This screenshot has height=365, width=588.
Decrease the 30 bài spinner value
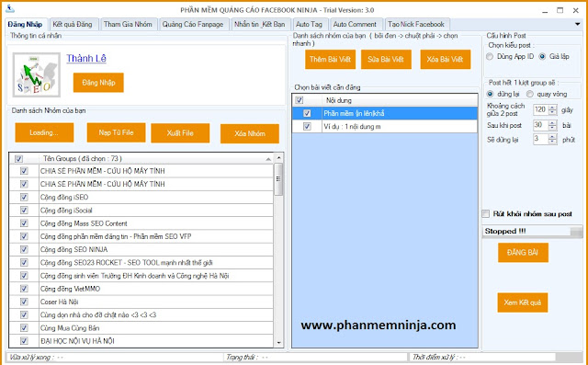(553, 128)
